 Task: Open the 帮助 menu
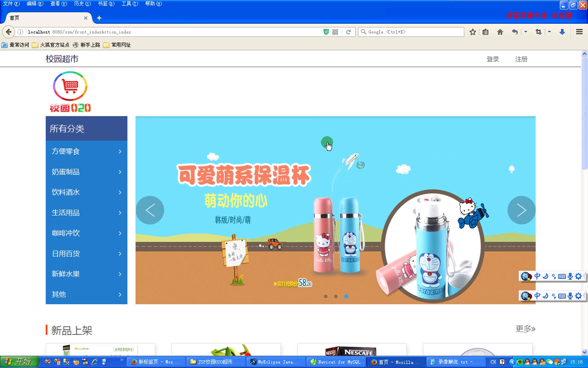153,4
